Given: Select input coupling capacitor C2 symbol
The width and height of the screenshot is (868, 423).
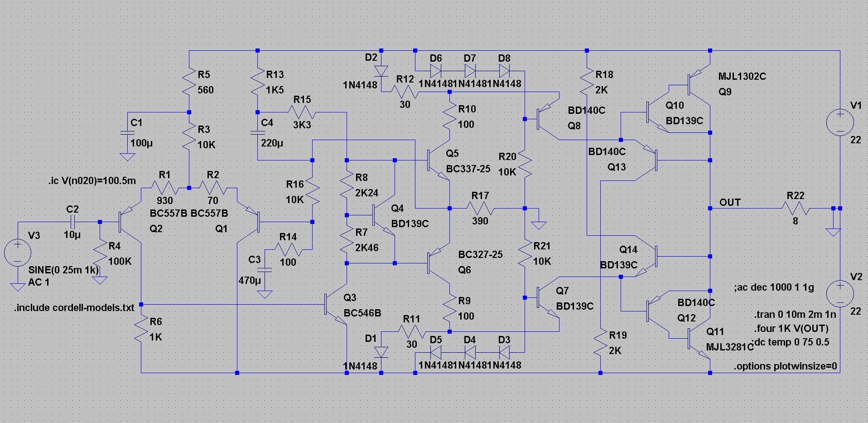Looking at the screenshot, I should click(x=72, y=222).
